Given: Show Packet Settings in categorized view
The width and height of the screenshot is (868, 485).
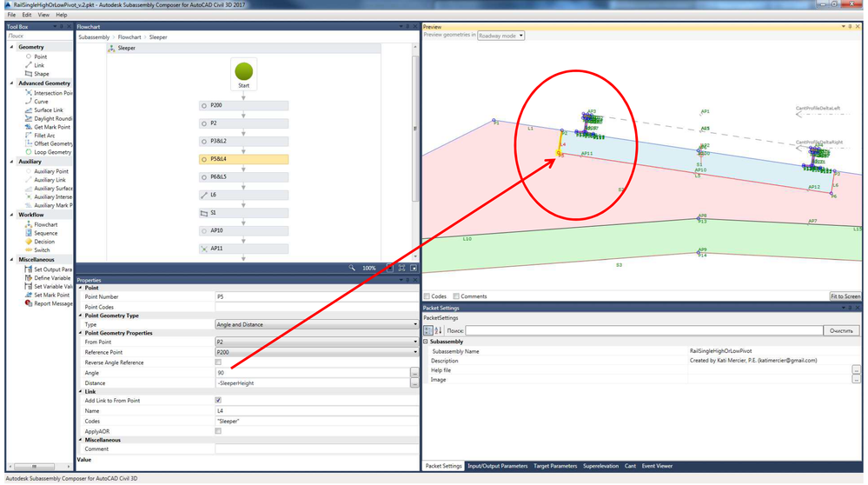Looking at the screenshot, I should [428, 330].
